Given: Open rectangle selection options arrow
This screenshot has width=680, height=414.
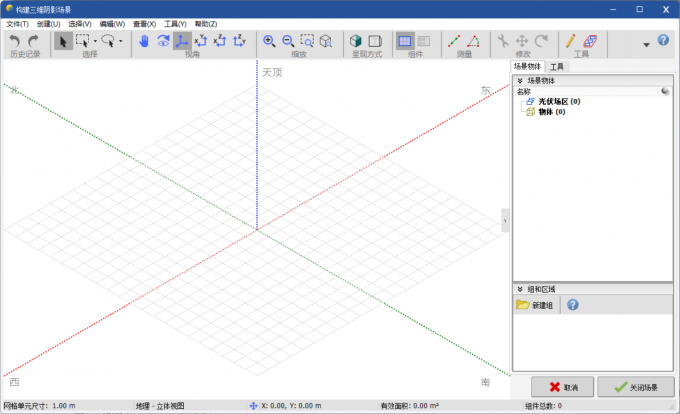Looking at the screenshot, I should [x=95, y=42].
